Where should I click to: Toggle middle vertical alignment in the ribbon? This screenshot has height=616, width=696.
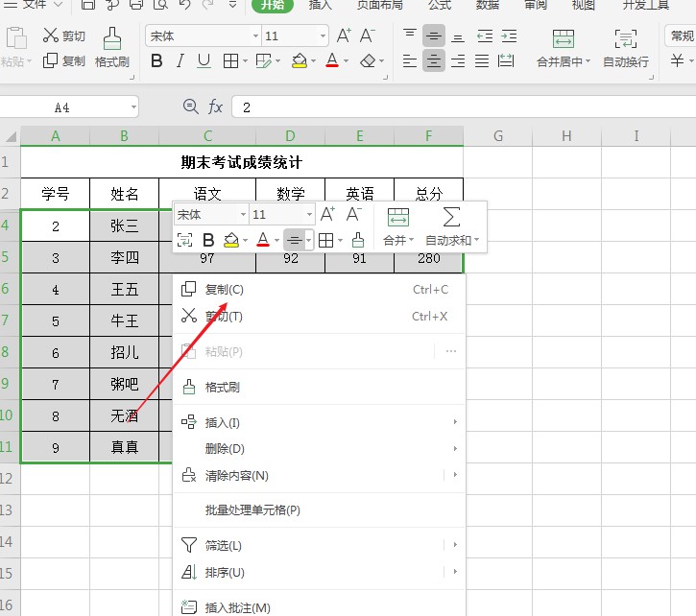433,36
